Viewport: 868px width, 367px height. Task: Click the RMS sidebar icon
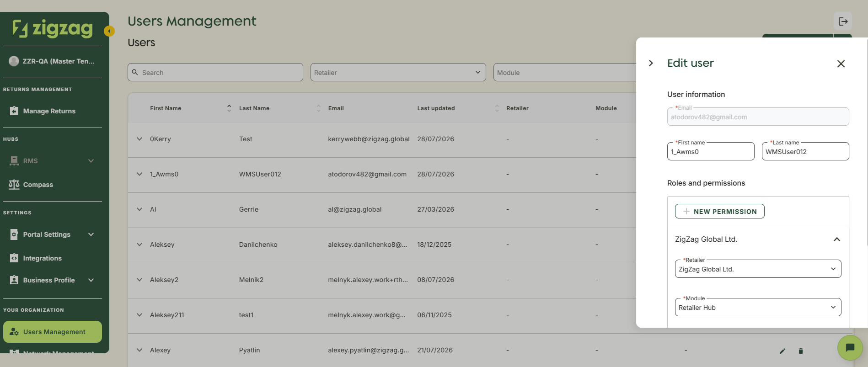[14, 160]
